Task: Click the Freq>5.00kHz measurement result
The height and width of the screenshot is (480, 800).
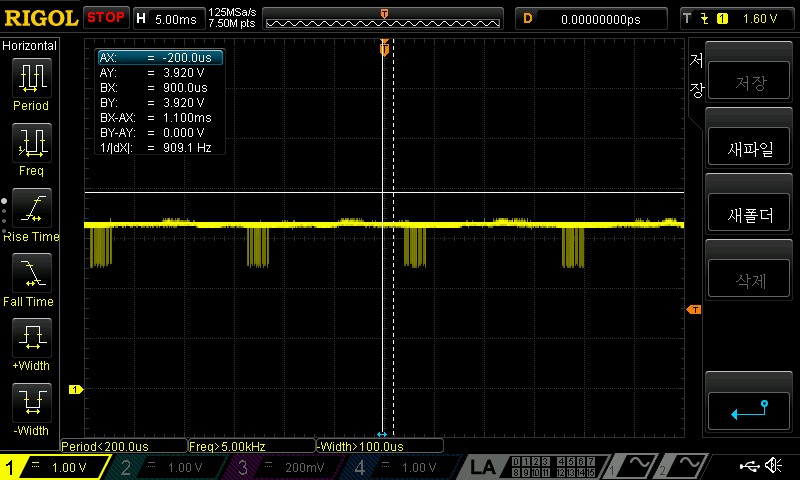Action: tap(252, 446)
